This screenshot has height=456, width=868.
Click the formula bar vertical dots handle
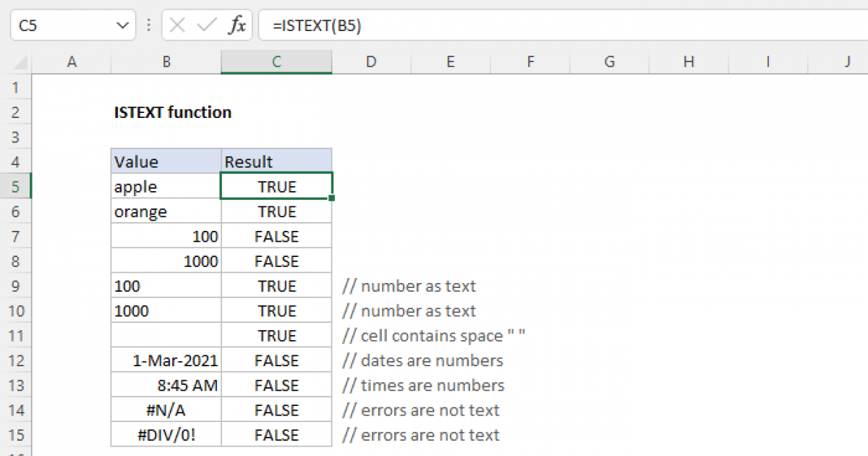149,25
